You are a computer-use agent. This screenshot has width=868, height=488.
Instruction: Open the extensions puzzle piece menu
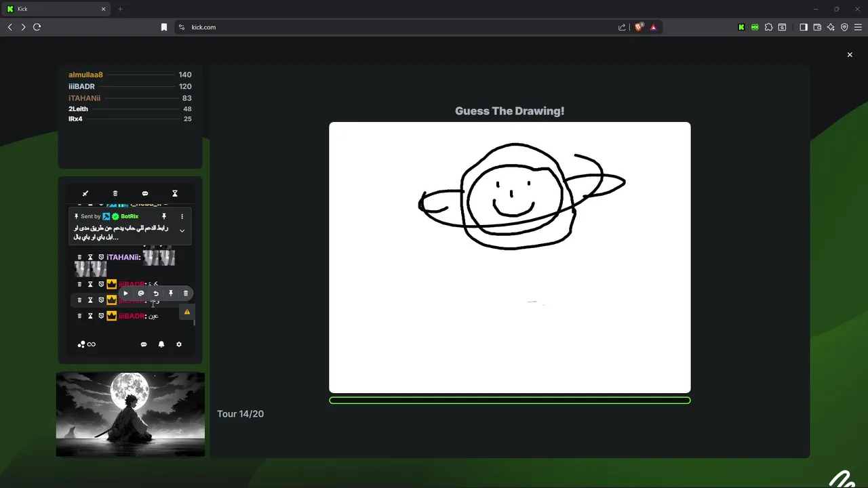(768, 27)
